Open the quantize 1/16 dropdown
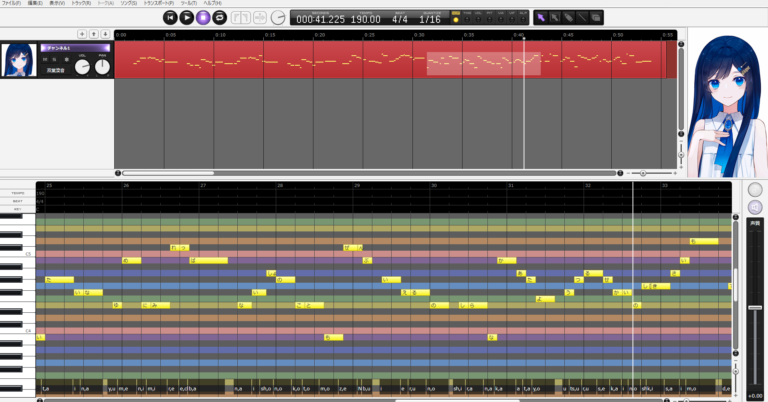This screenshot has width=768, height=402. pos(430,19)
